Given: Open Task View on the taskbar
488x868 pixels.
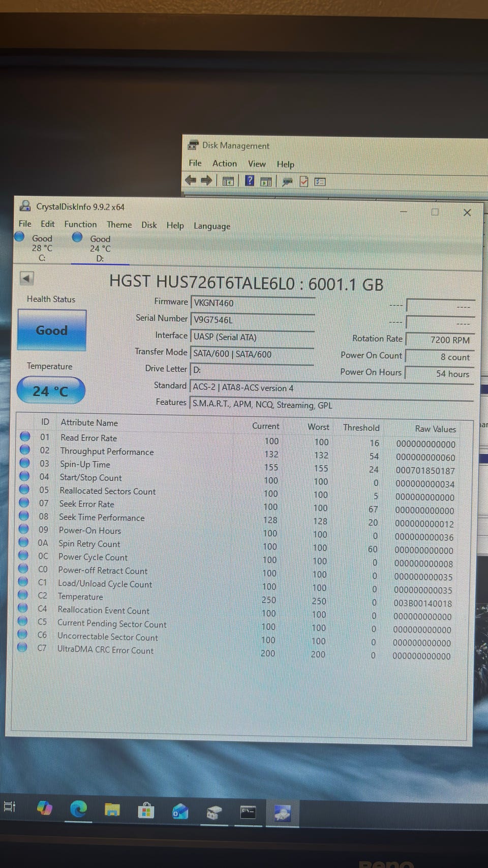Looking at the screenshot, I should coord(10,806).
